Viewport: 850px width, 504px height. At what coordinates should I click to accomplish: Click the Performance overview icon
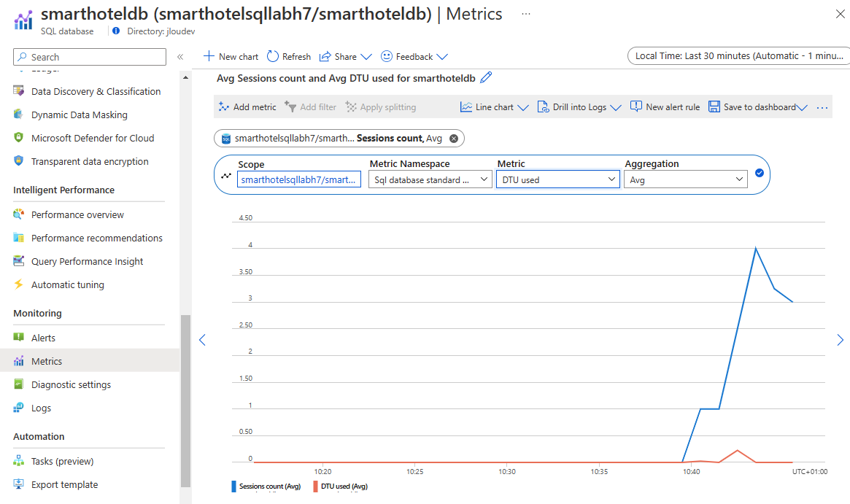(18, 214)
